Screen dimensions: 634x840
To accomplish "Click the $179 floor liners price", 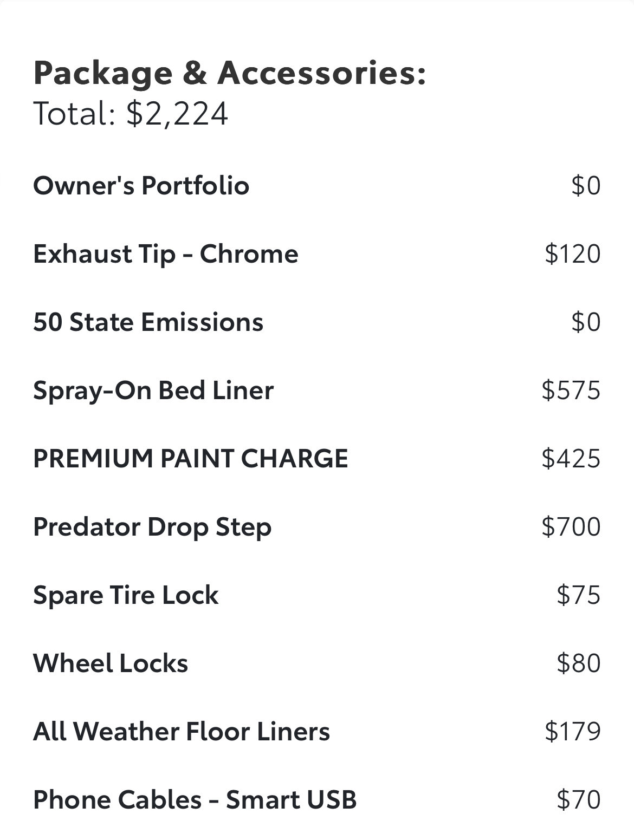I will tap(573, 732).
